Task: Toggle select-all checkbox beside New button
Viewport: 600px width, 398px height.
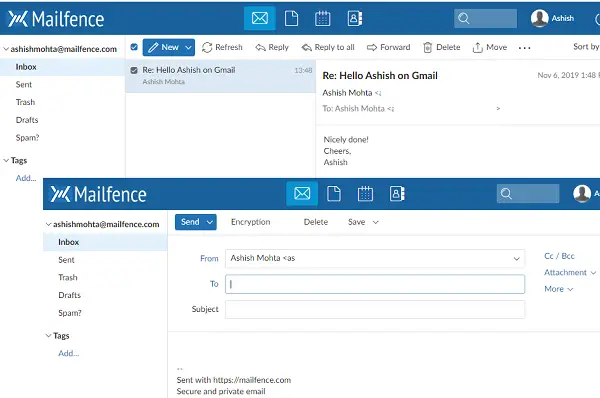Action: pyautogui.click(x=134, y=47)
